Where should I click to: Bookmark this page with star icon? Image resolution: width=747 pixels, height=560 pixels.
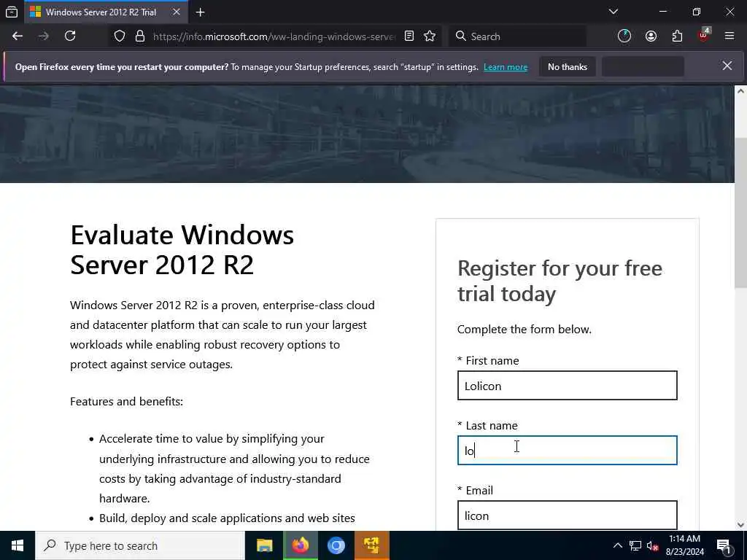click(430, 36)
